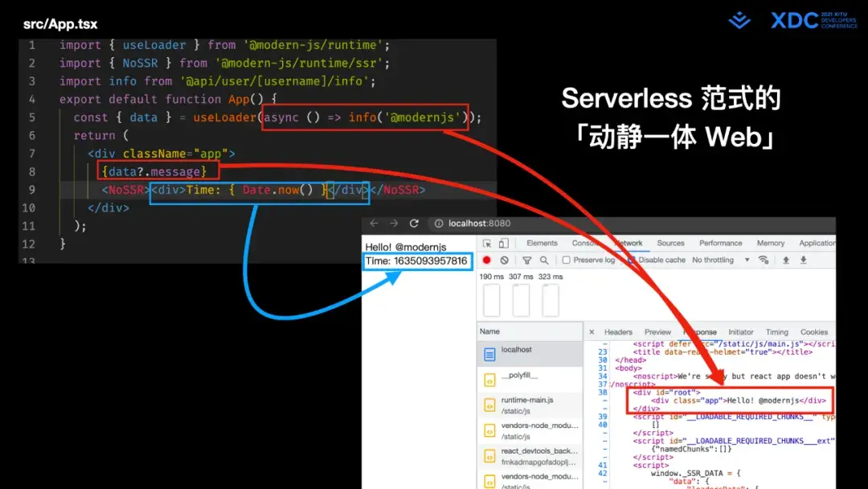Image resolution: width=868 pixels, height=489 pixels.
Task: Click the network conditions wifi icon
Action: [x=762, y=260]
